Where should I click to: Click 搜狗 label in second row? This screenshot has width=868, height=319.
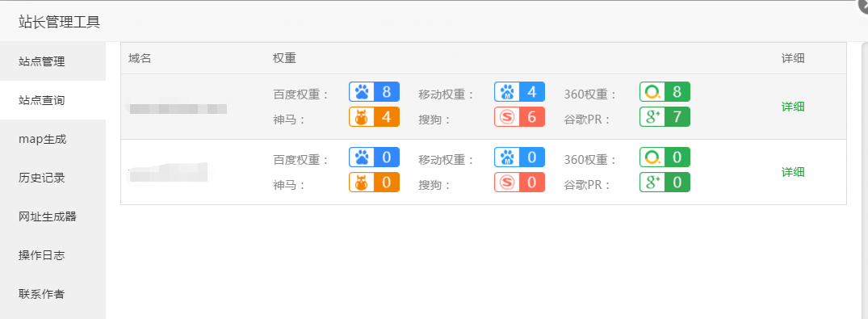434,185
